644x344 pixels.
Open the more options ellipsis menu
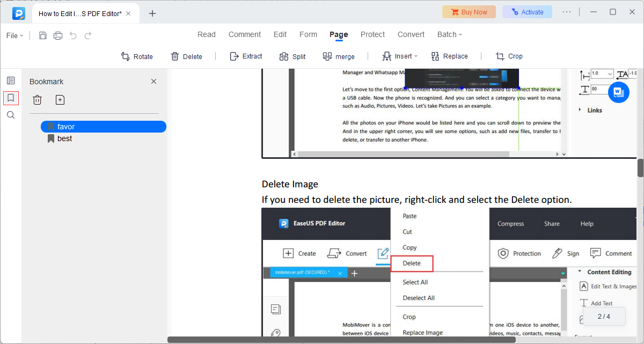tap(567, 12)
